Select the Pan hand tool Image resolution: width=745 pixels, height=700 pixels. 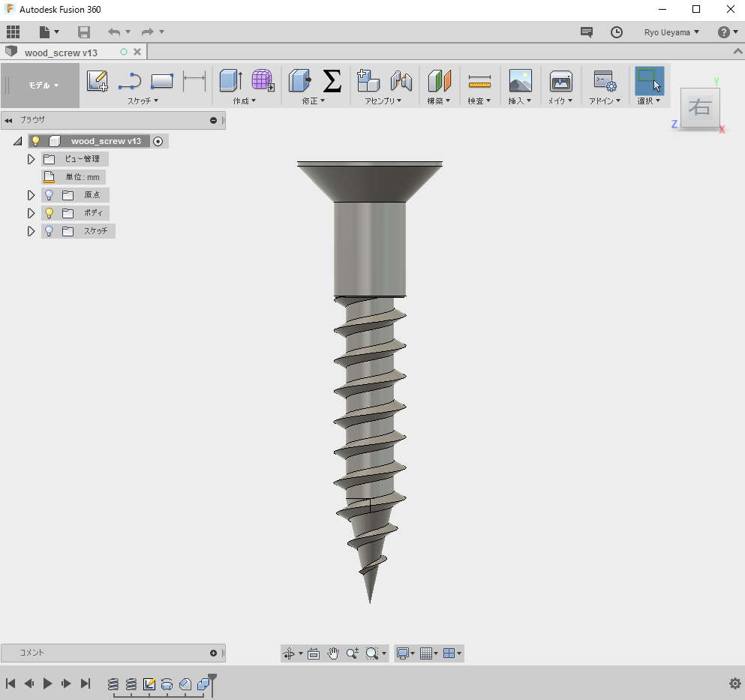(x=333, y=654)
